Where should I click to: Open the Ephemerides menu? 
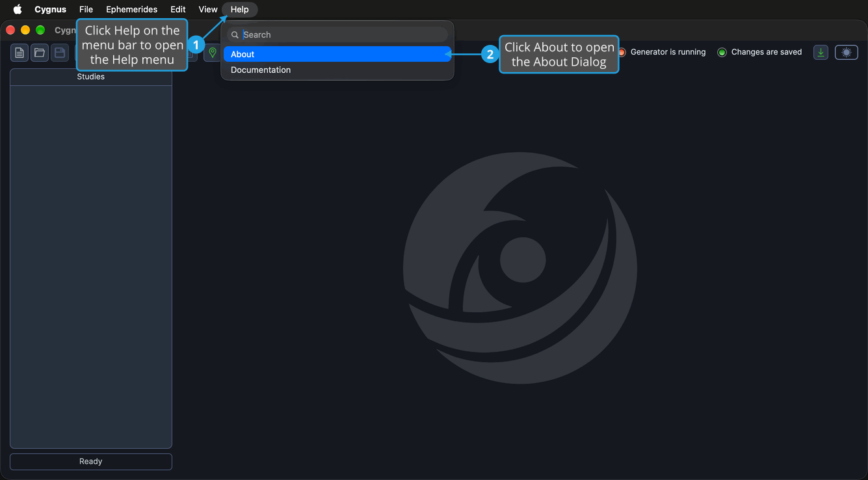[132, 9]
